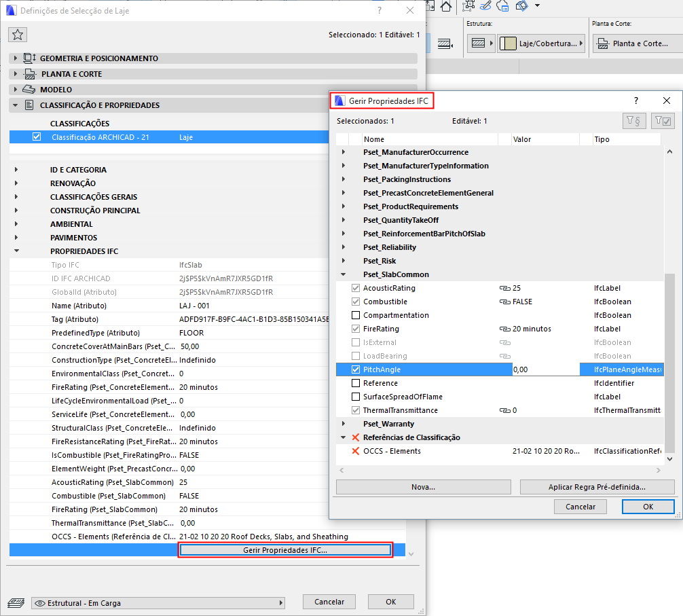
Task: Click the Nova... button
Action: tap(422, 487)
